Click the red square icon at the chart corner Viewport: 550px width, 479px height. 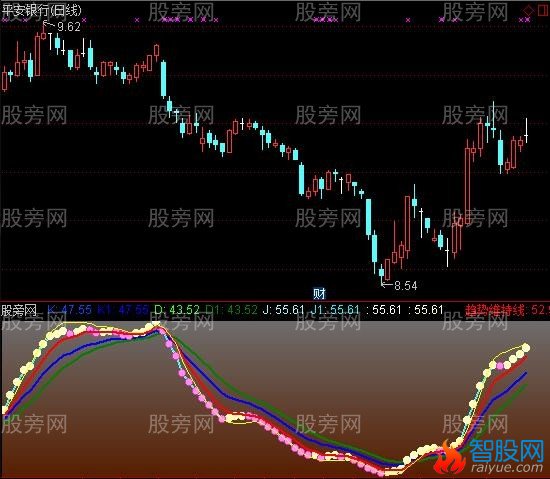543,10
